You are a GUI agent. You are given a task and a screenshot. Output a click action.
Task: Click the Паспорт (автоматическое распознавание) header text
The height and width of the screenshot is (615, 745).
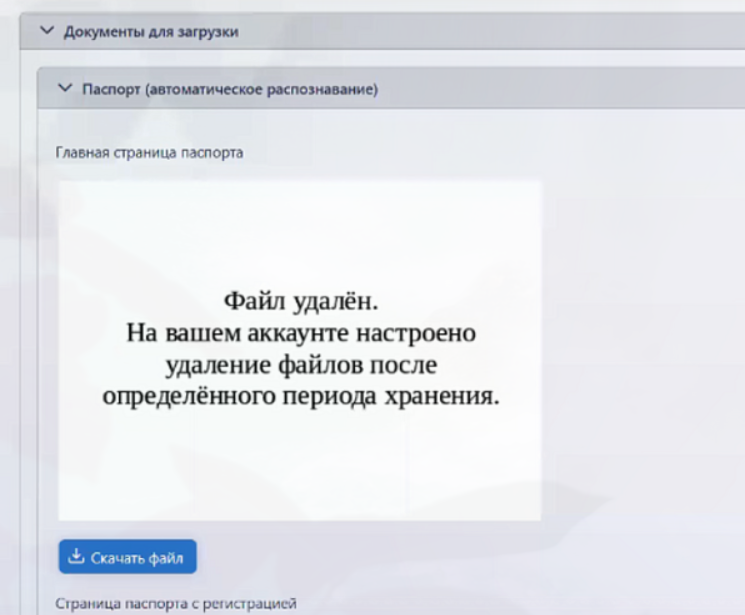coord(230,89)
